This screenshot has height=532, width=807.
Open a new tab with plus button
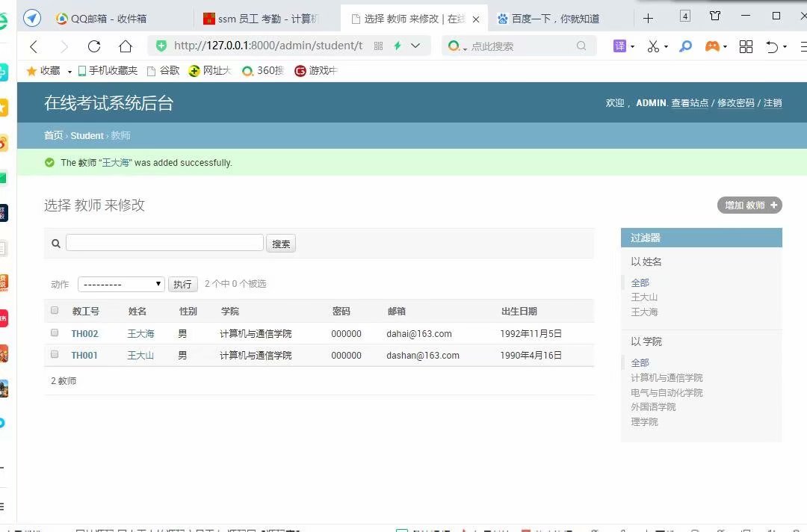649,19
